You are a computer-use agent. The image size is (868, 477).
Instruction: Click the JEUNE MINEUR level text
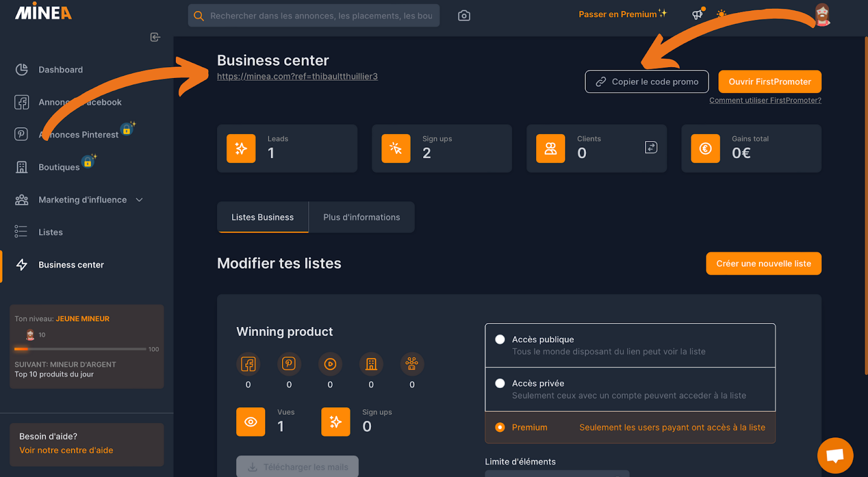(82, 319)
